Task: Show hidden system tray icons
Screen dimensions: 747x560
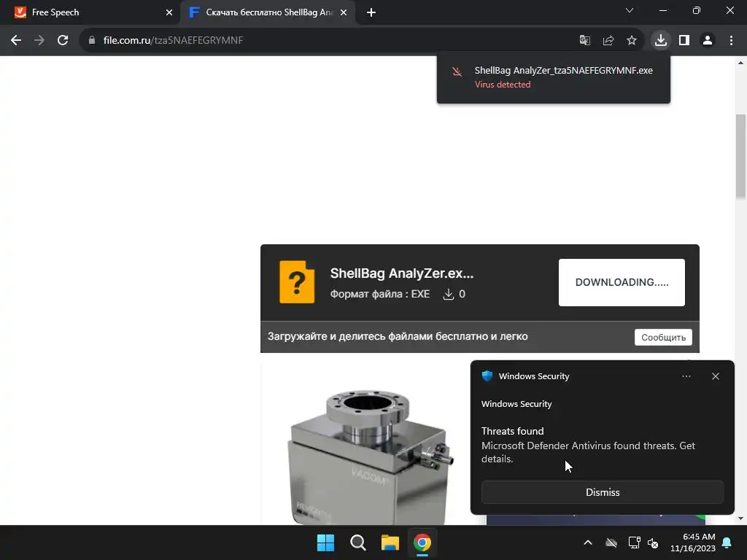Action: [588, 542]
